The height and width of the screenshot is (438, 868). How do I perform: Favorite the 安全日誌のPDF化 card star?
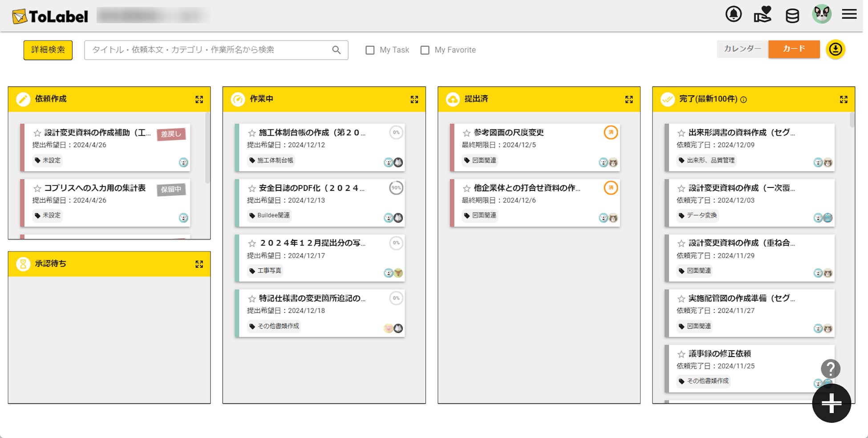(252, 188)
